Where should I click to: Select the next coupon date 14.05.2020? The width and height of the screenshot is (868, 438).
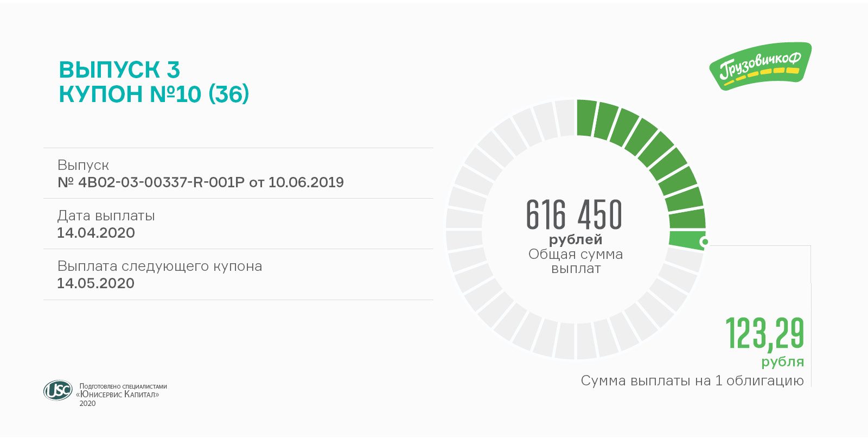[95, 283]
